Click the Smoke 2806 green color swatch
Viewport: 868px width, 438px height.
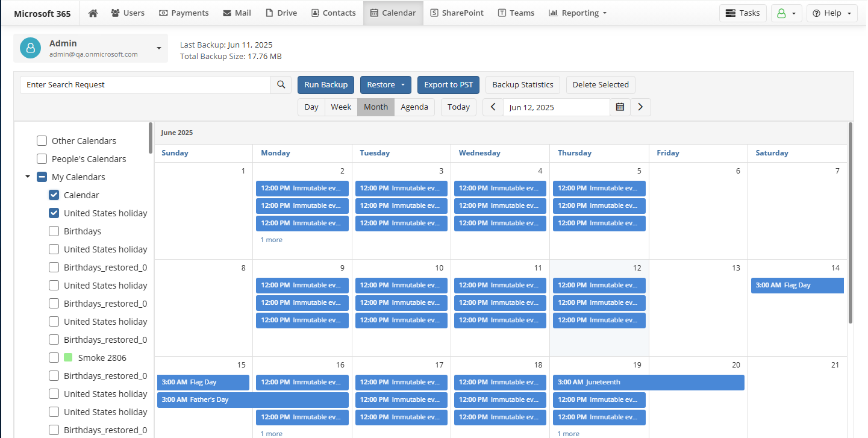(68, 358)
